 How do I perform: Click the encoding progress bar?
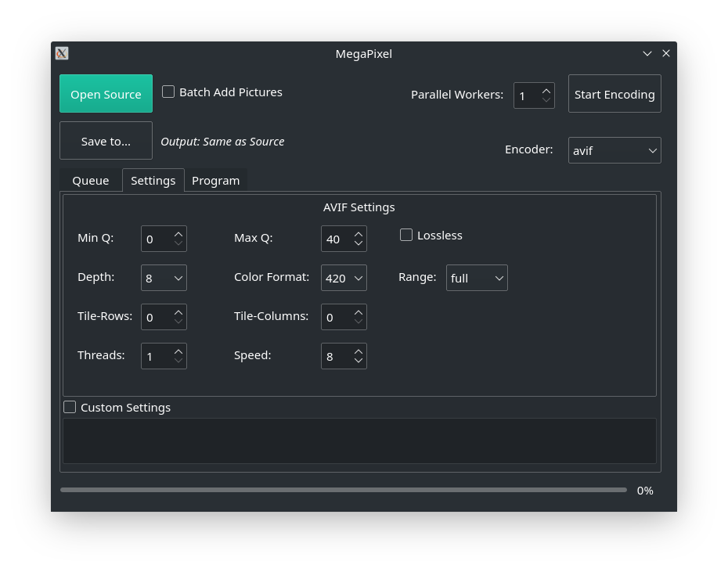(344, 490)
